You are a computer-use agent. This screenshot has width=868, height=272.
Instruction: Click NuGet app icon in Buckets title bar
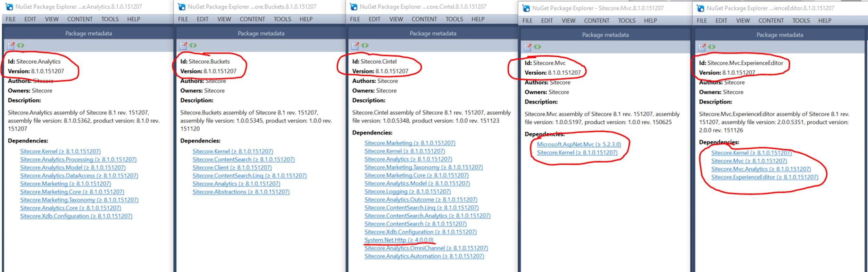(181, 7)
